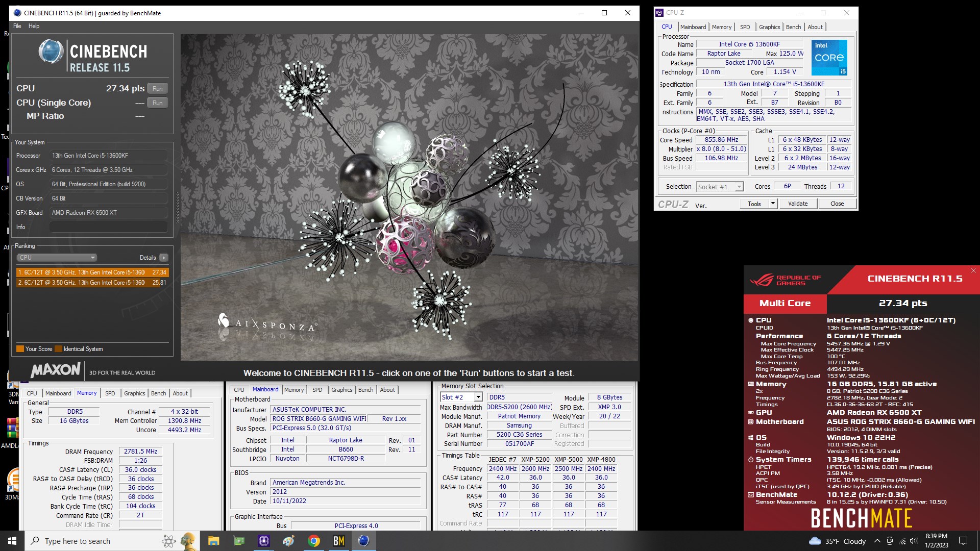
Task: Expand the Tools dropdown arrow in CPU-Z
Action: click(773, 204)
